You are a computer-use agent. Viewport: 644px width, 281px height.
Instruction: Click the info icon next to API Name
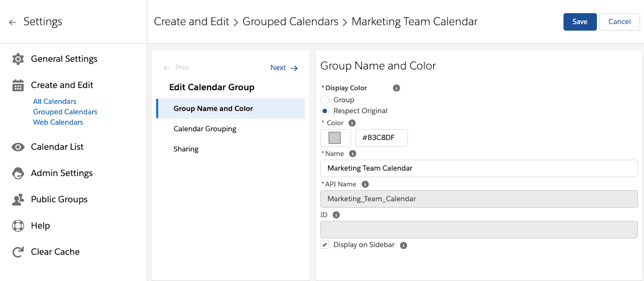coord(365,184)
